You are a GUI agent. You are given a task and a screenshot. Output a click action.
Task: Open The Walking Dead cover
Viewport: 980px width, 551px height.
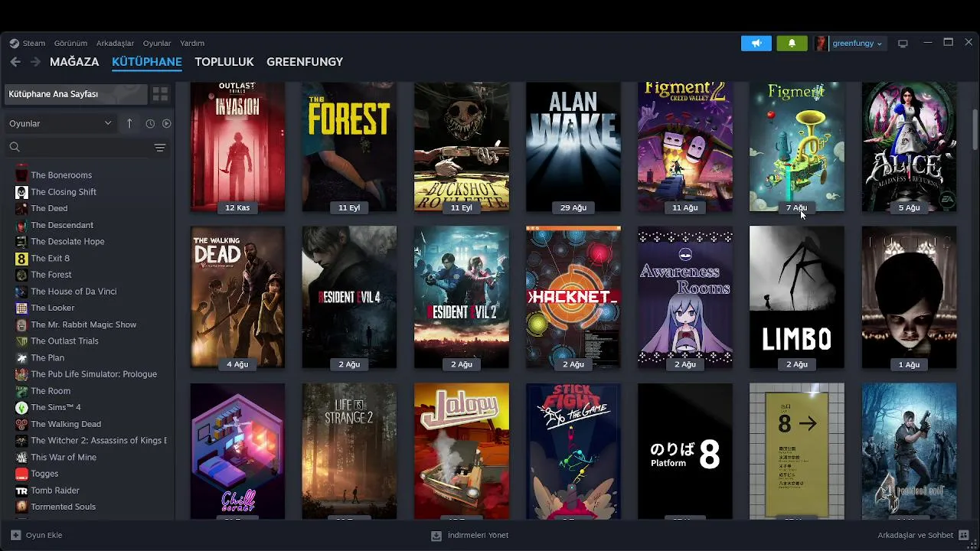tap(237, 297)
